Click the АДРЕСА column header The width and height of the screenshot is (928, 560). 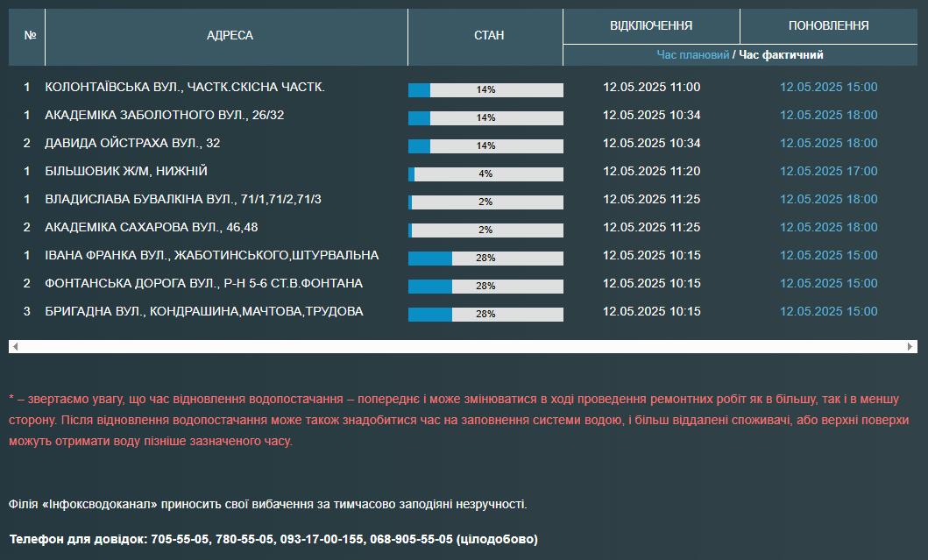pos(230,36)
